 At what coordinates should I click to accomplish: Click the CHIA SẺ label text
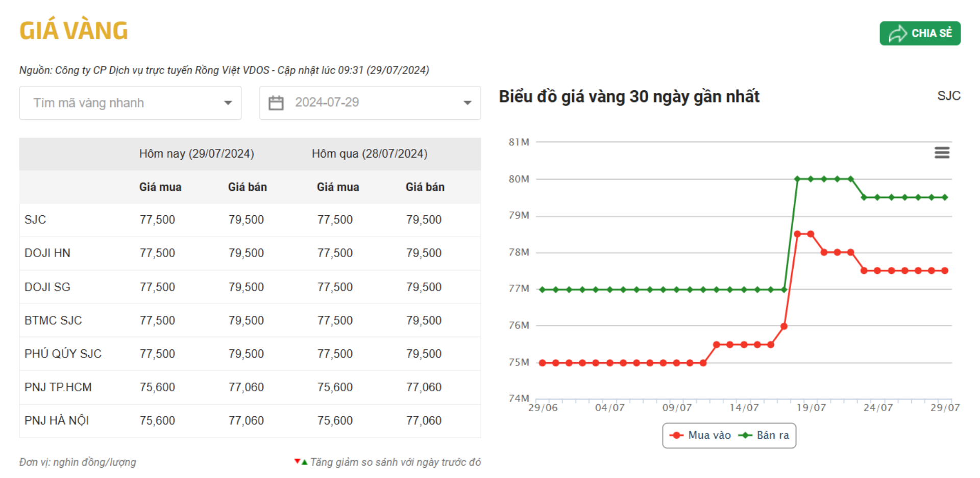tap(932, 33)
